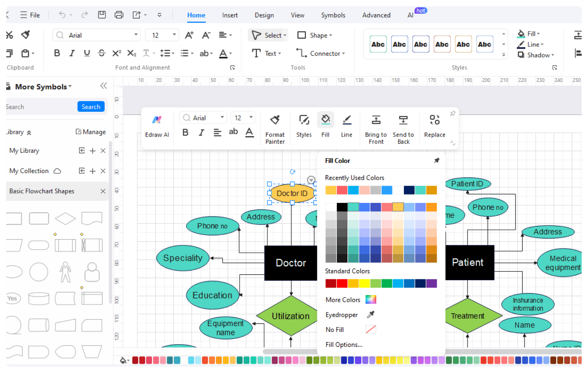Toggle bold formatting in the ribbon
This screenshot has height=373, width=588.
(x=57, y=53)
